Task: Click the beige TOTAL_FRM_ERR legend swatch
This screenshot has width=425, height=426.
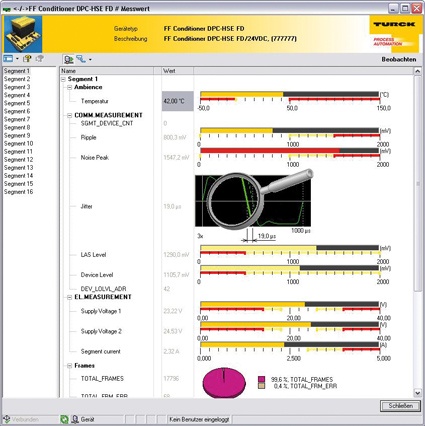Action: (262, 386)
